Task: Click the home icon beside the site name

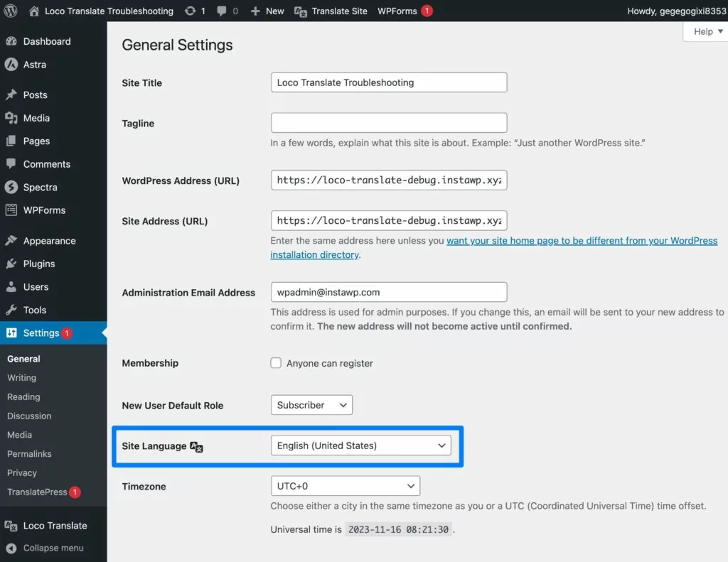Action: click(x=34, y=11)
